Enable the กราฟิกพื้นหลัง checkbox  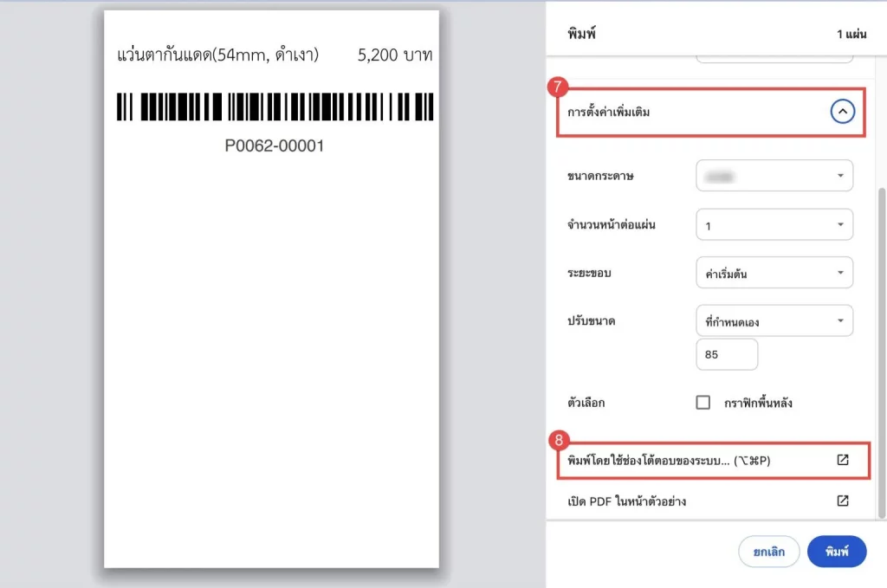703,403
